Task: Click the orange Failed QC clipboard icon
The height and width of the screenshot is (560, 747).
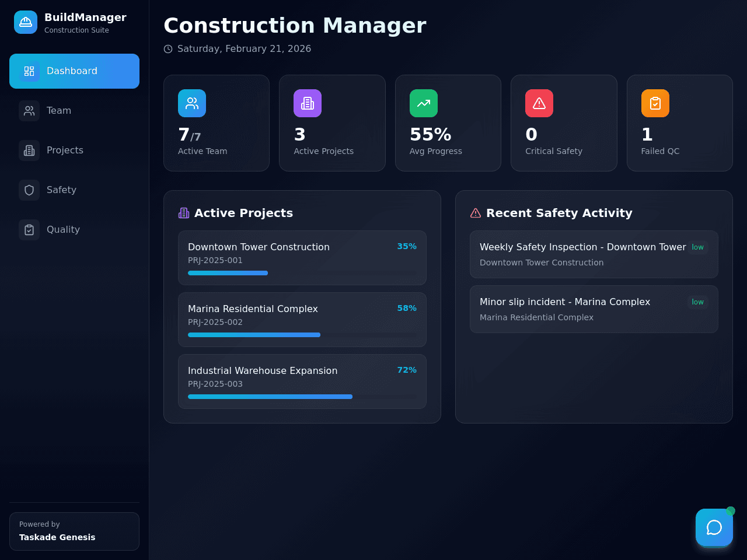Action: [655, 103]
